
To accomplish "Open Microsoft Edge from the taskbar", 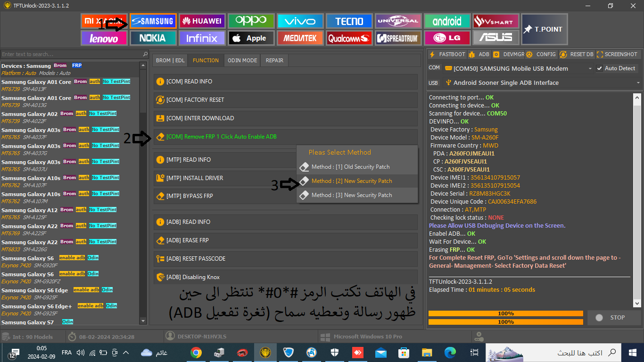I will (x=450, y=352).
